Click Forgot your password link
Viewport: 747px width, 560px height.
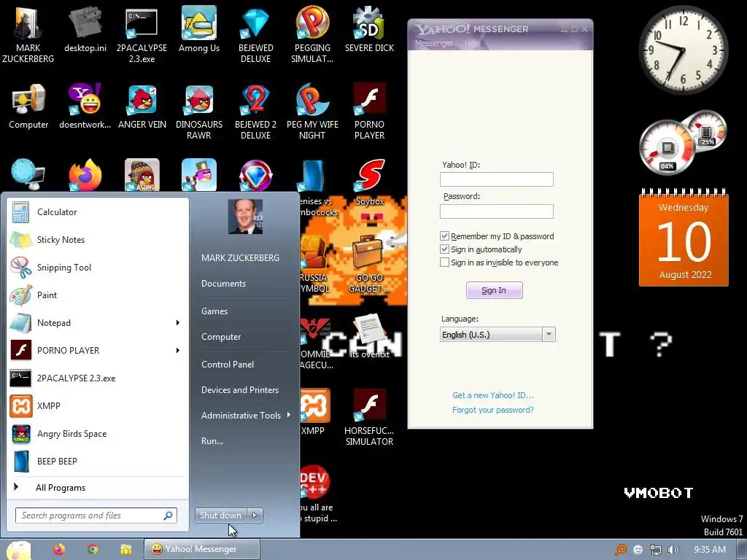coord(493,410)
